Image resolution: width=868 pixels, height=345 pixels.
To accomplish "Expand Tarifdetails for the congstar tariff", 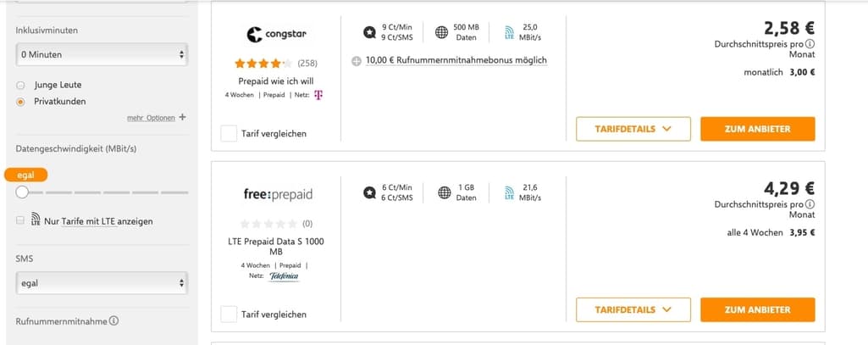I will pos(633,129).
